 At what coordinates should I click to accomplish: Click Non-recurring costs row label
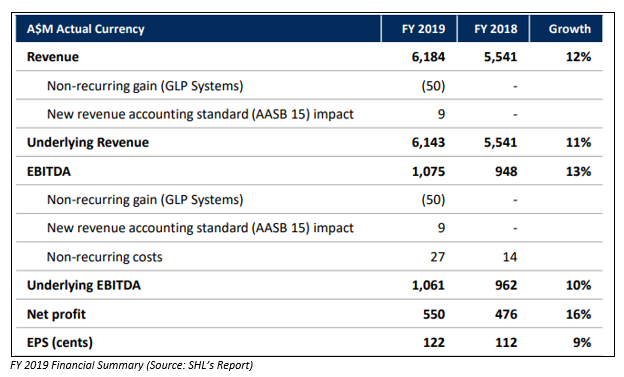104,257
